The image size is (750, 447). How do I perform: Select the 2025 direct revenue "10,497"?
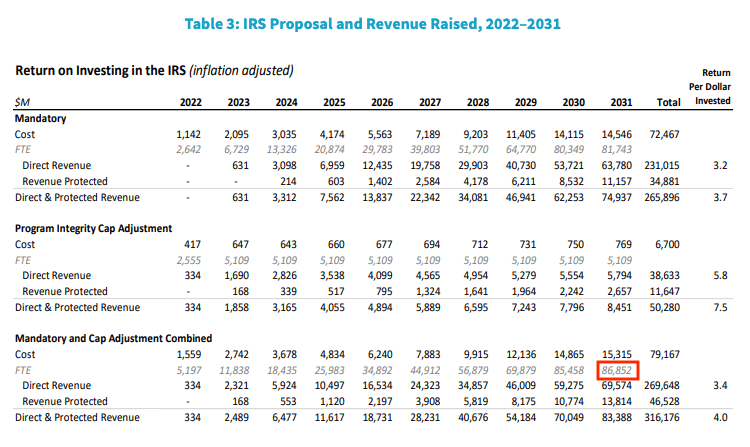coord(329,385)
